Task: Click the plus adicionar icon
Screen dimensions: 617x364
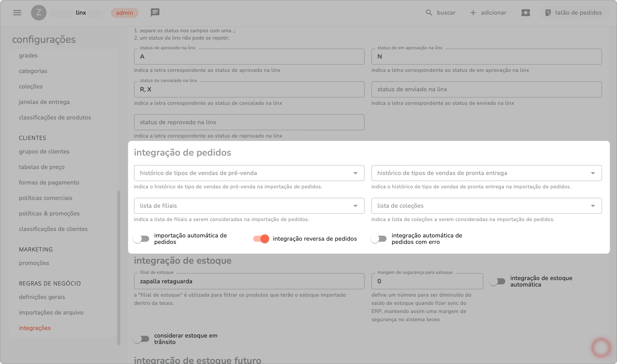Action: tap(473, 13)
